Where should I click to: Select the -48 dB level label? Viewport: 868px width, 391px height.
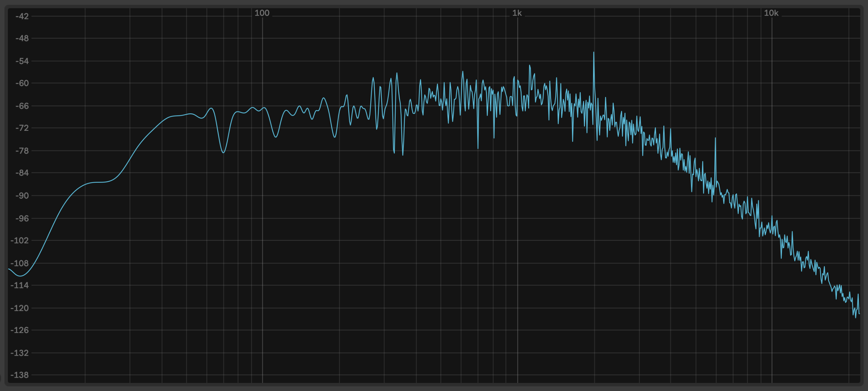pos(22,38)
